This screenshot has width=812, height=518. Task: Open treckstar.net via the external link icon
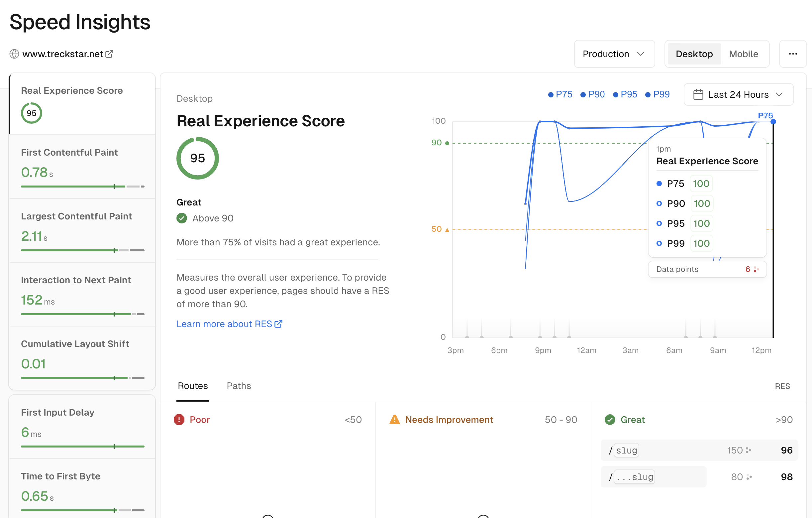pyautogui.click(x=109, y=54)
